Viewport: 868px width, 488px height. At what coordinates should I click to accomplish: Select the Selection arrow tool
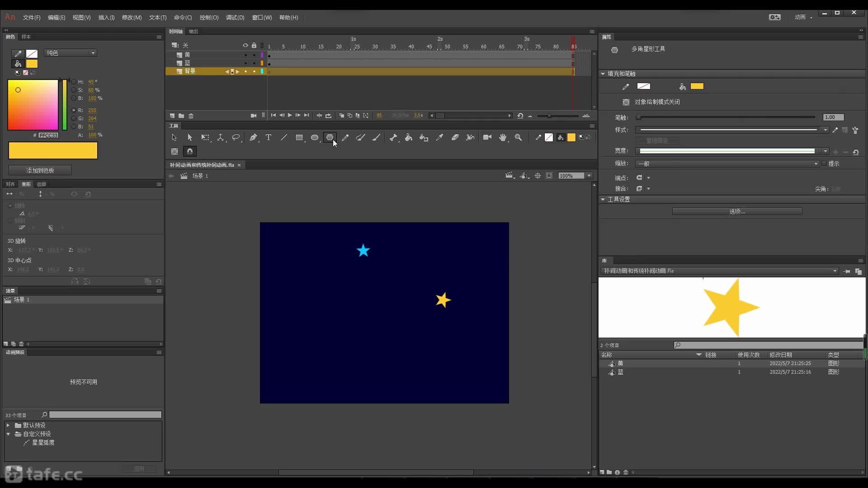[174, 137]
